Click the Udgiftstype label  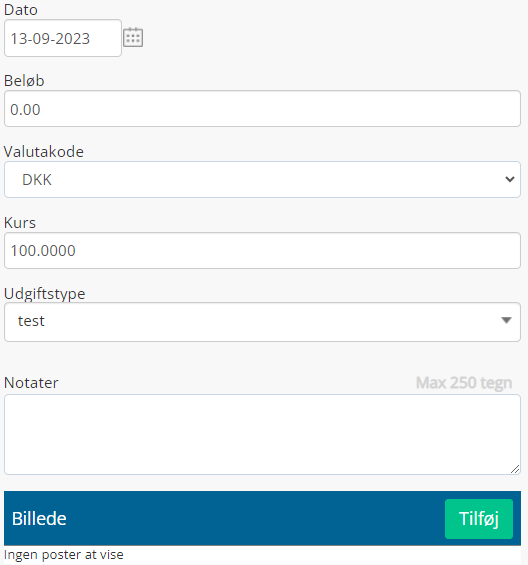(x=45, y=294)
